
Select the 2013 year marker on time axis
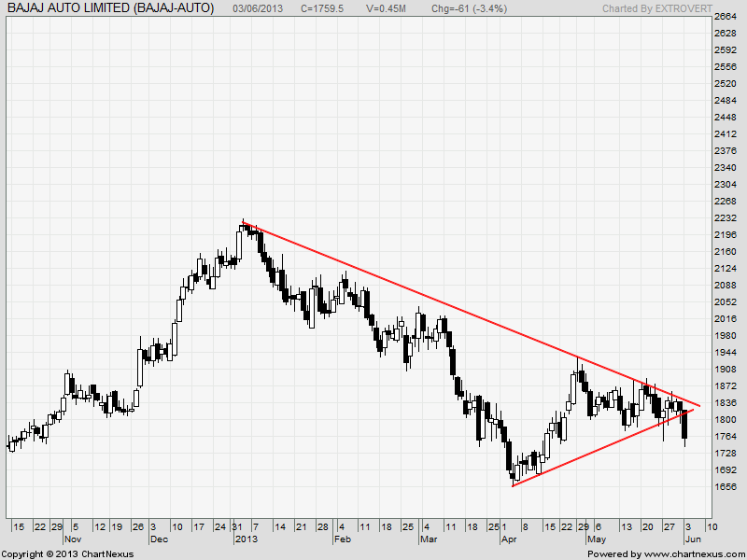click(246, 539)
